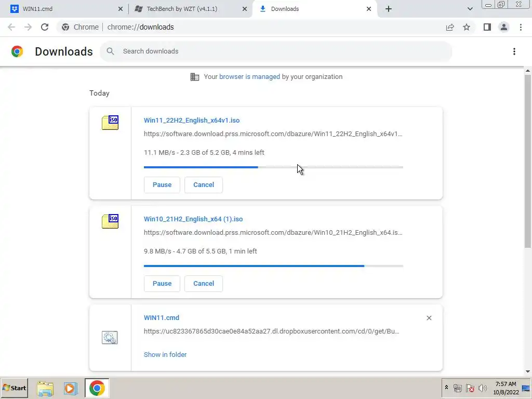Close the Downloads tab
Viewport: 532px width, 399px height.
pos(369,9)
